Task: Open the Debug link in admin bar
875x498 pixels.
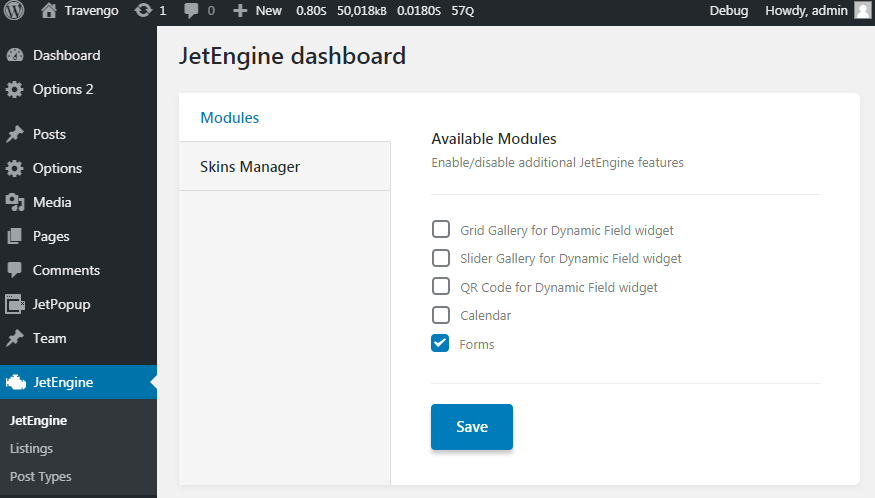Action: pyautogui.click(x=729, y=11)
